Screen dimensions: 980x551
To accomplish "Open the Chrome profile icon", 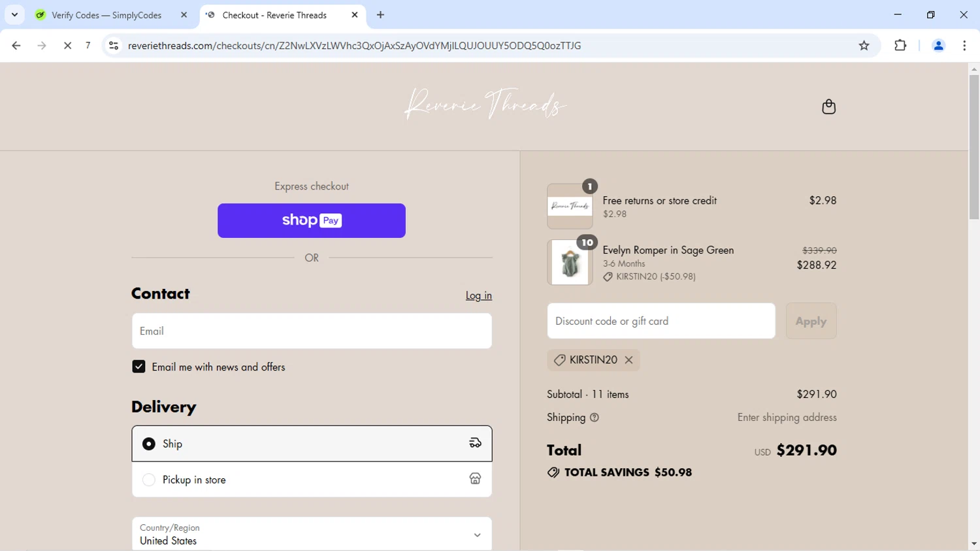I will 938,46.
